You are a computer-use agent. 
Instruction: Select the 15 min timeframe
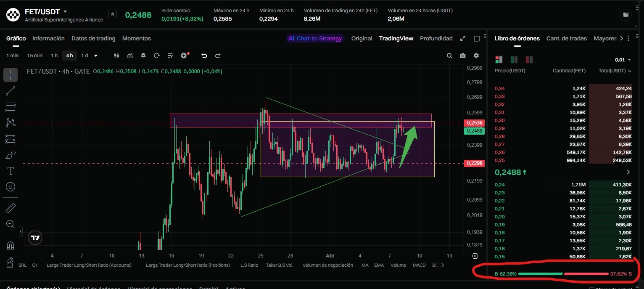click(x=35, y=56)
